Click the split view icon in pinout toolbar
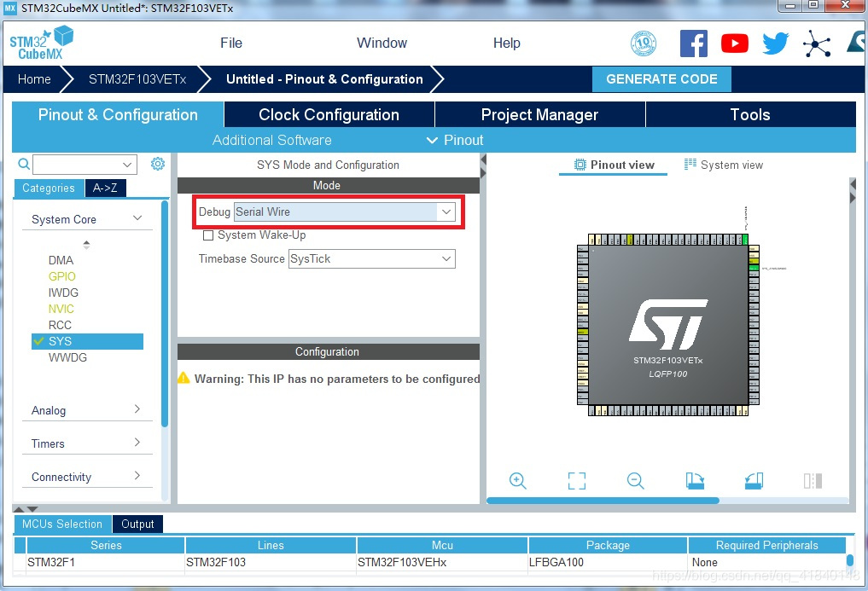Viewport: 868px width, 591px height. (813, 480)
